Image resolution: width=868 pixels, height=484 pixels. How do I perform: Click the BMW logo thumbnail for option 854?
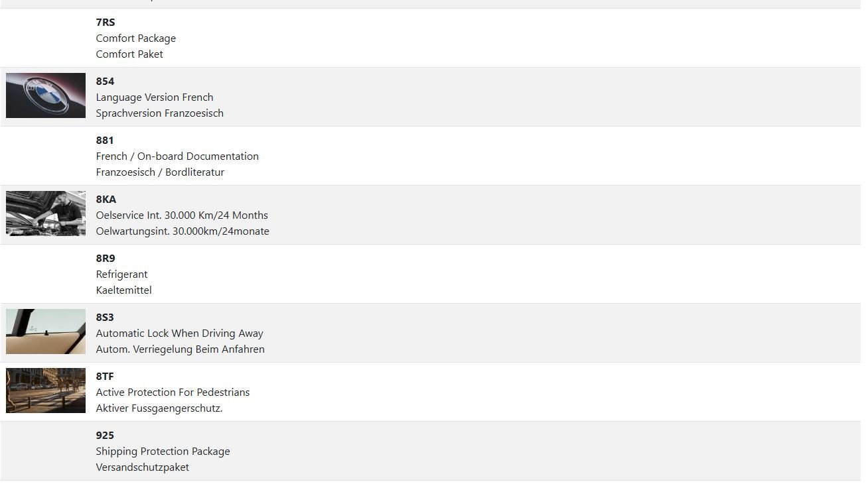pos(46,95)
